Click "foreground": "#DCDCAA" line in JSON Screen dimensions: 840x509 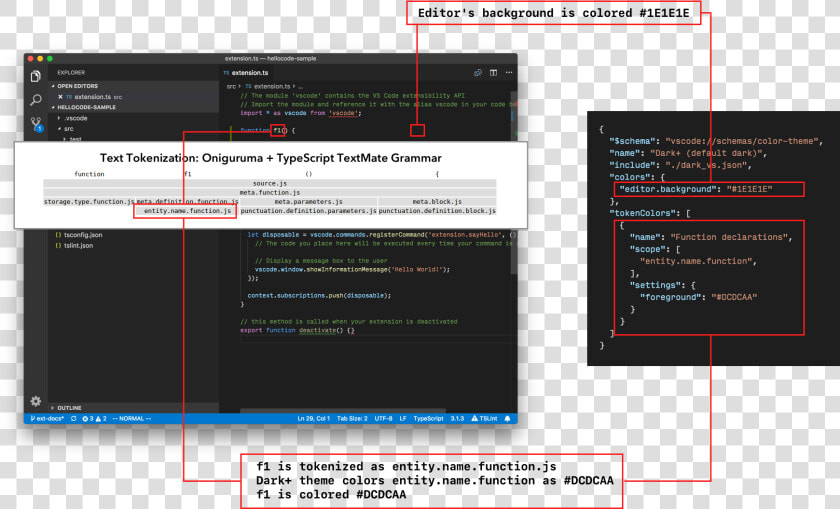(x=698, y=297)
